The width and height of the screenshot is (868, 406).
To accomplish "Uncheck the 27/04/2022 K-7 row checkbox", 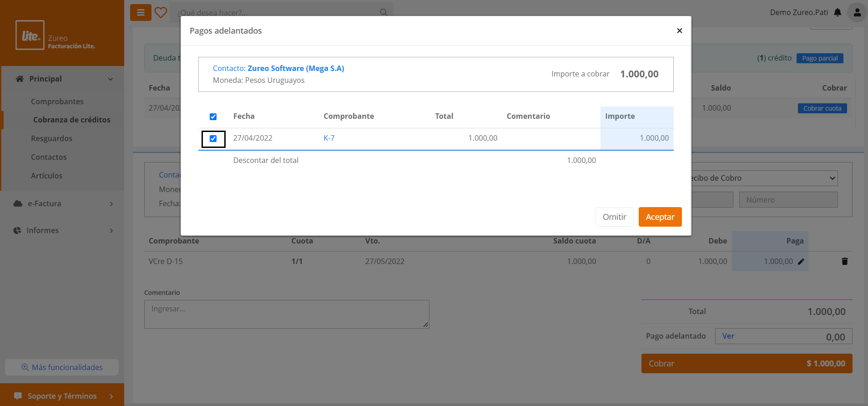I will coord(213,138).
